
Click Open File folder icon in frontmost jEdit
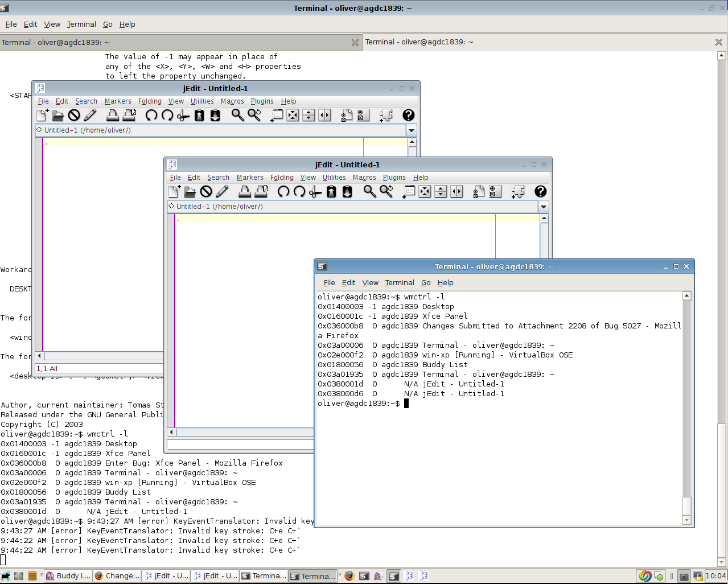(190, 192)
